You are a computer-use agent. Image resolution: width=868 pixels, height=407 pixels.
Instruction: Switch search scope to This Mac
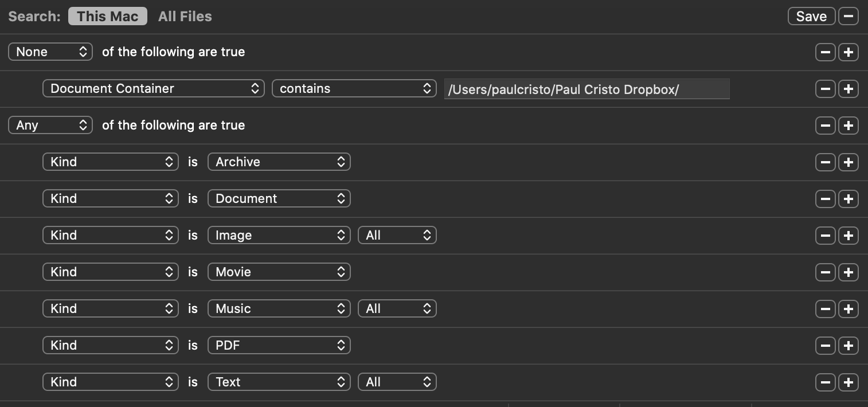pos(108,17)
